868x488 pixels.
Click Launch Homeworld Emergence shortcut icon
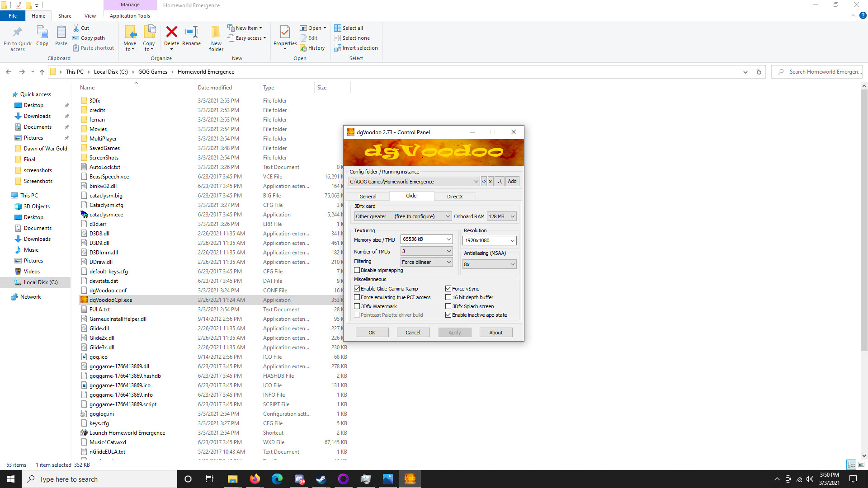tap(84, 433)
